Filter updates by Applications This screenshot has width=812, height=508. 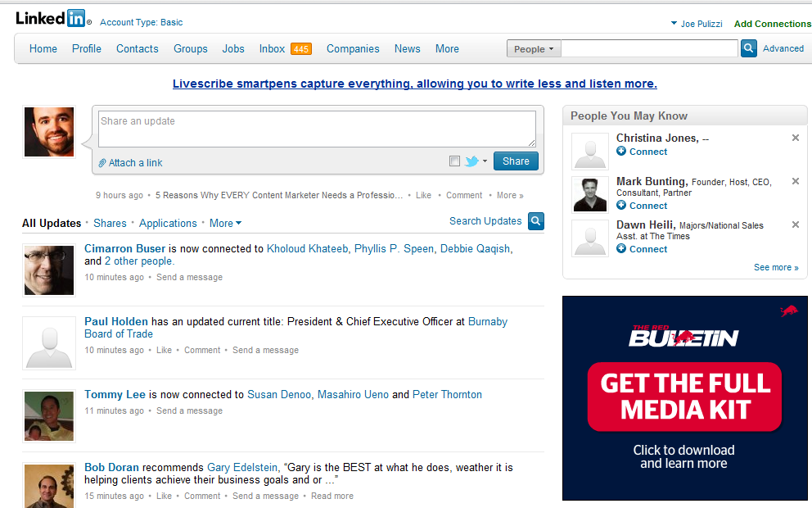pyautogui.click(x=168, y=224)
